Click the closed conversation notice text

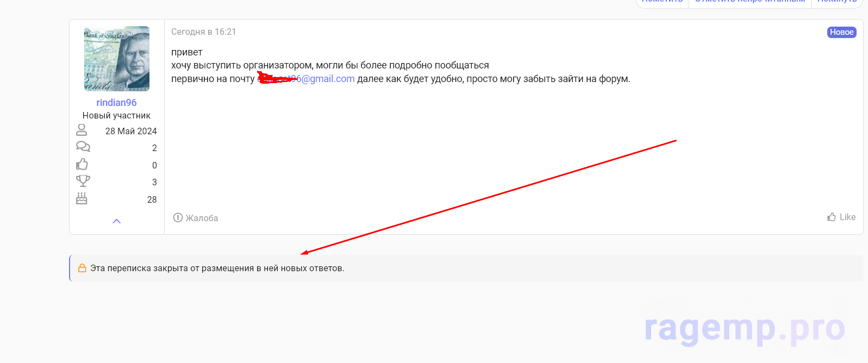pos(217,268)
